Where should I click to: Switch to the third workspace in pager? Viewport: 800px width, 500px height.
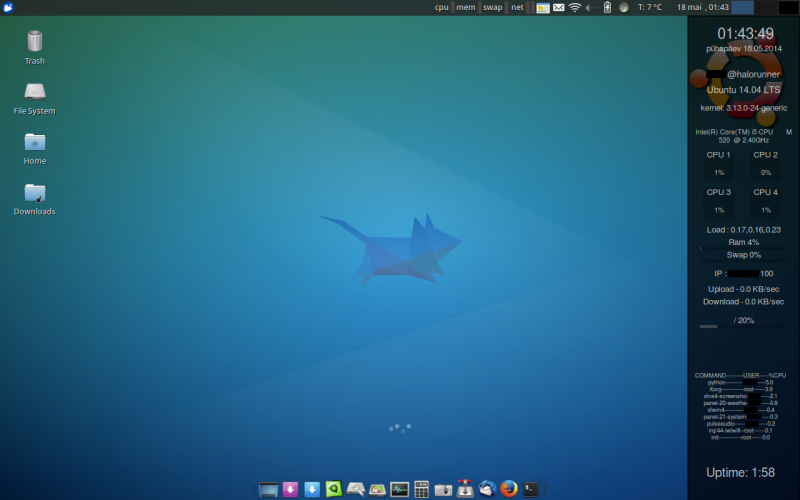(x=788, y=7)
